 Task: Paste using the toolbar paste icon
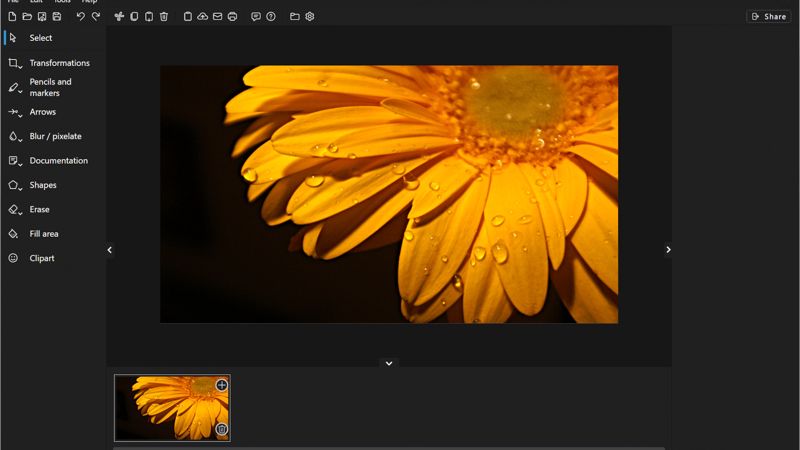click(149, 16)
